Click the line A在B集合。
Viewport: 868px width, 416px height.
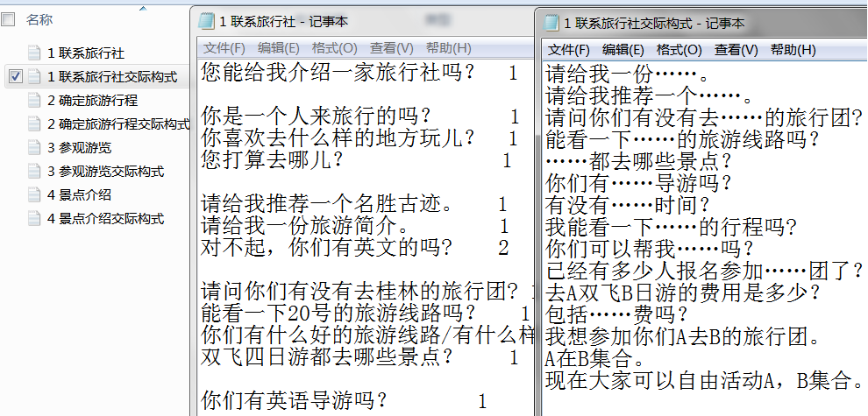pyautogui.click(x=594, y=358)
